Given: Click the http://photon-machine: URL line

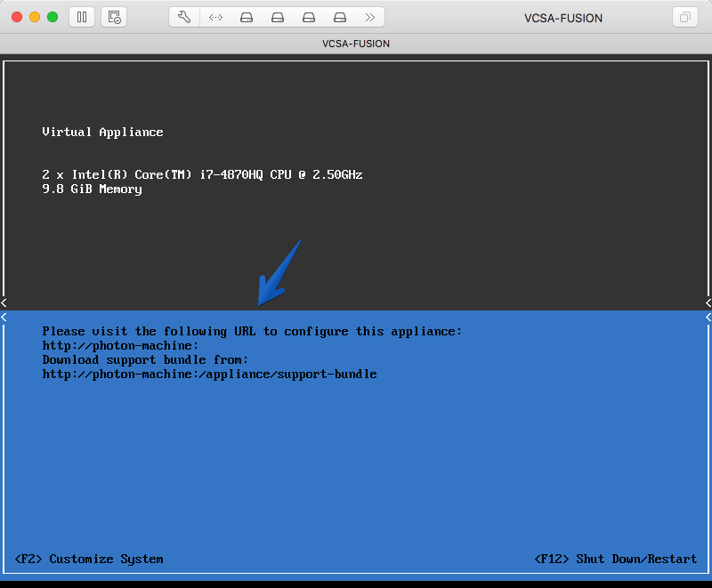Looking at the screenshot, I should click(x=120, y=346).
